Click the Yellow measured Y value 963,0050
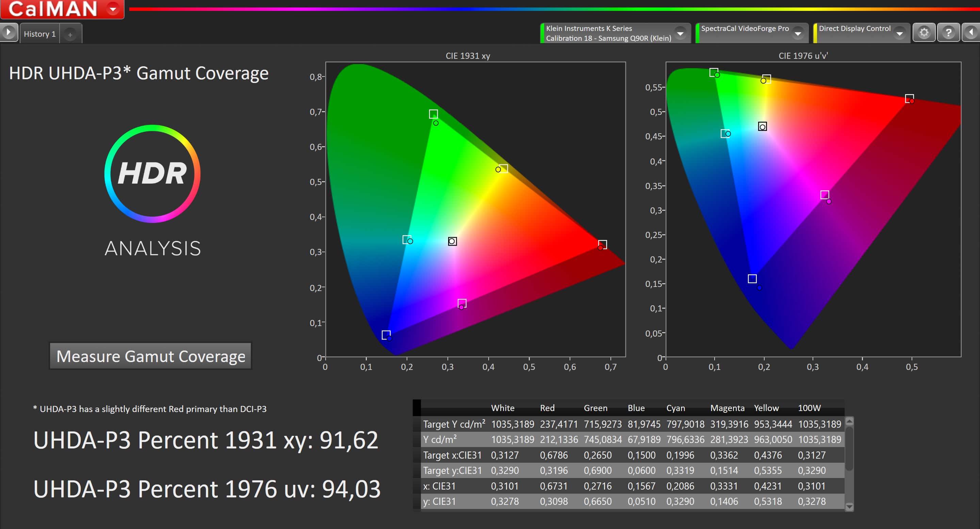980x529 pixels. (773, 439)
